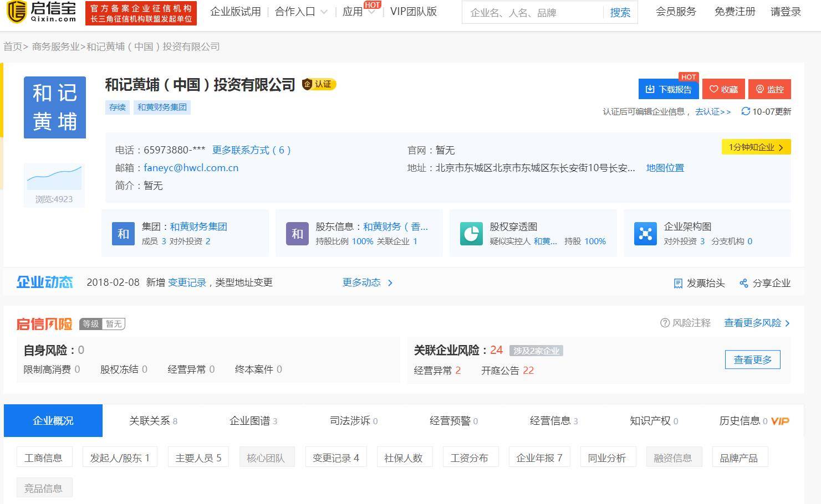
Task: Click 工资分布 sub-tab button
Action: point(470,457)
